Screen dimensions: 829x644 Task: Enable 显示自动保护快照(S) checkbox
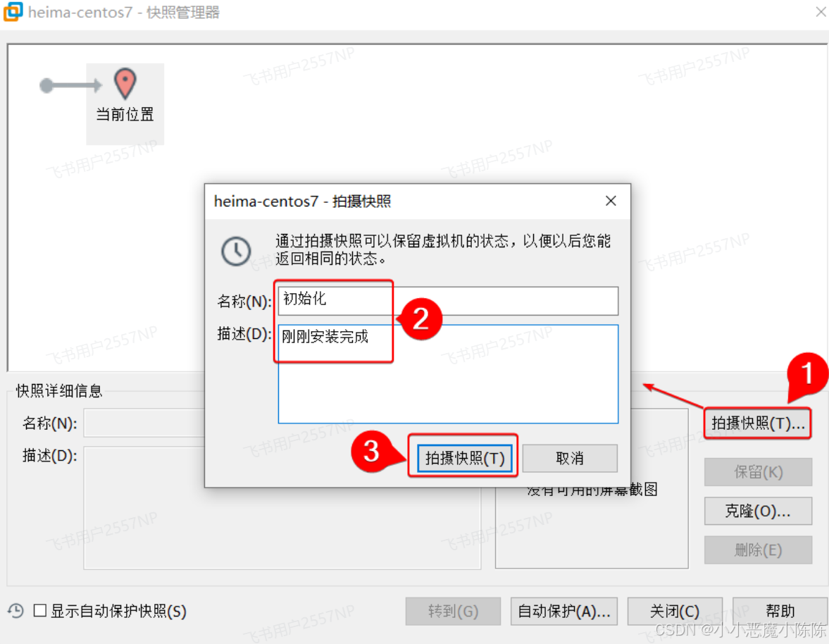tap(40, 611)
